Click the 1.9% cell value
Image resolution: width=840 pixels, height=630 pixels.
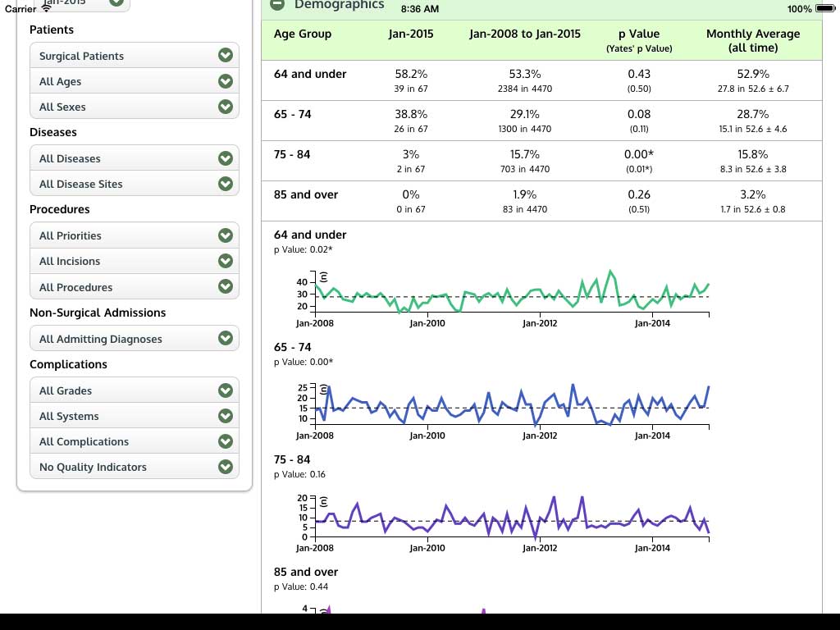click(525, 194)
